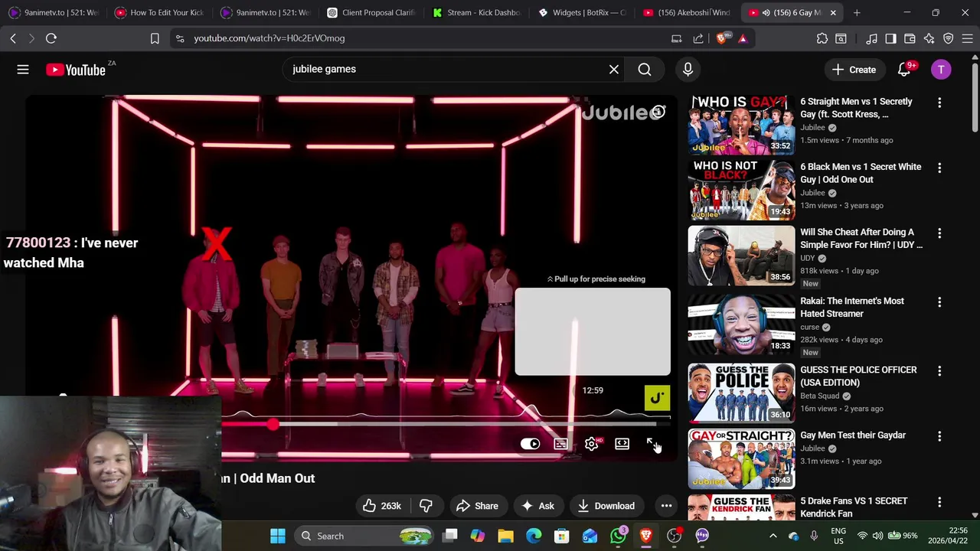Screen dimensions: 980x551
Task: Open the info card icon at video top-right
Action: click(658, 112)
